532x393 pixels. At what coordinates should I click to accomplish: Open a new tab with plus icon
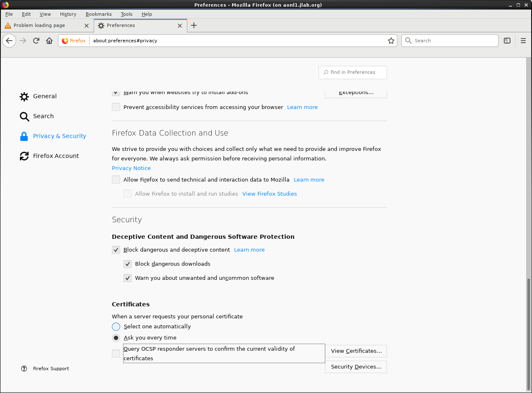tap(194, 25)
